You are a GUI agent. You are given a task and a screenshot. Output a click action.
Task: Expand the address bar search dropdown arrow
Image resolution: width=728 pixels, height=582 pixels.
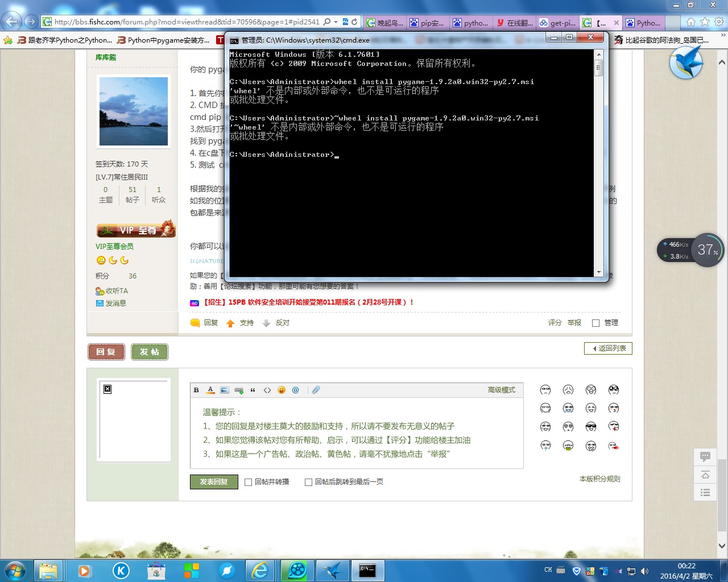point(336,22)
